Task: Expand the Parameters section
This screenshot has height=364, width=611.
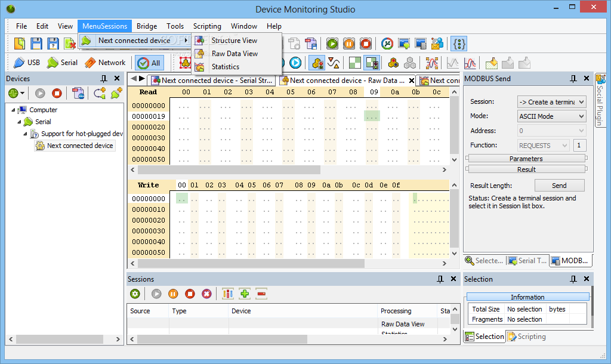Action: (526, 159)
